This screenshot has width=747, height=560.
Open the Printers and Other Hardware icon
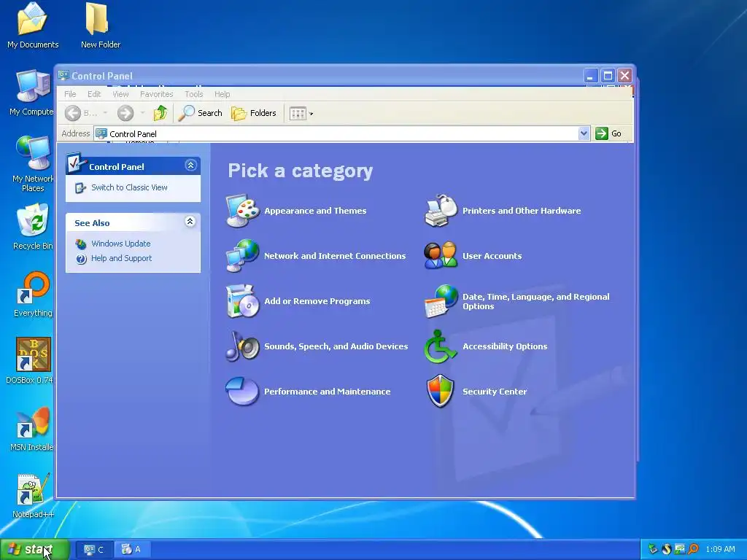coord(441,211)
